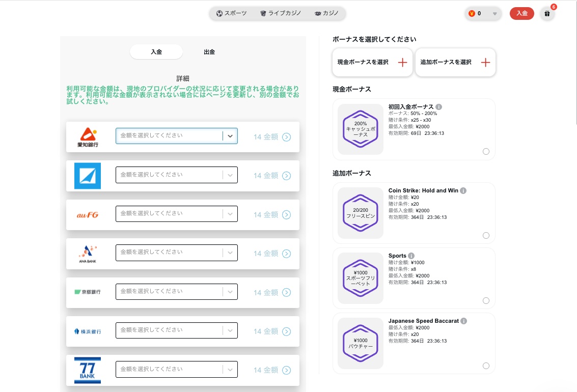The width and height of the screenshot is (577, 392).
Task: Open amount dropdown for blue sail bank
Action: [x=177, y=175]
